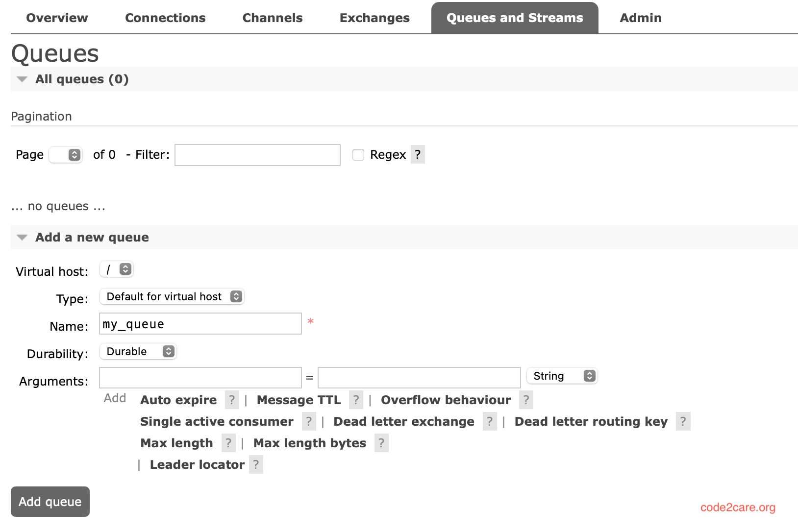Open help for Single active consumer
Image resolution: width=798 pixels, height=532 pixels.
(309, 421)
